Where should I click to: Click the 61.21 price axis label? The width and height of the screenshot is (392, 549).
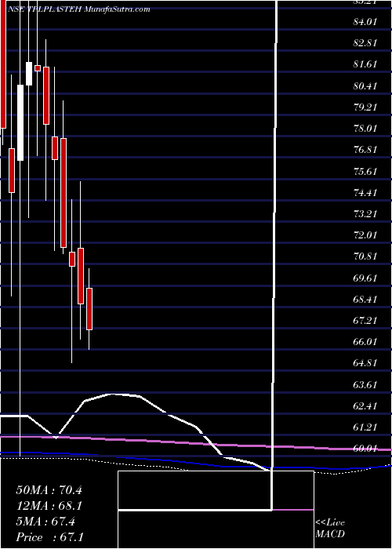pyautogui.click(x=365, y=427)
